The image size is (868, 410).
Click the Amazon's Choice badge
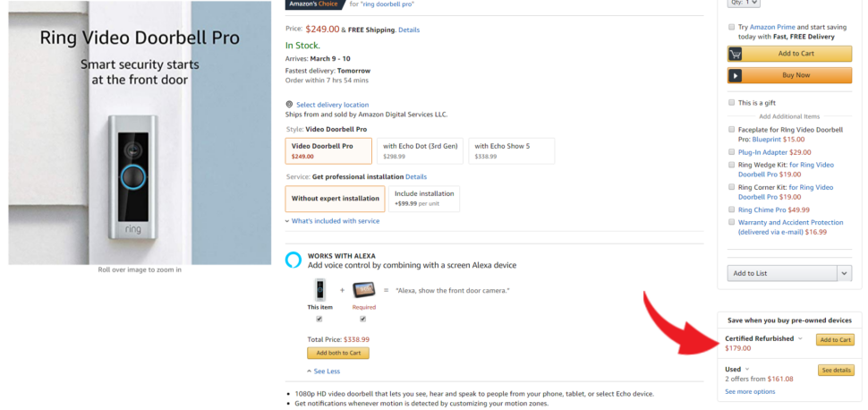(x=313, y=4)
